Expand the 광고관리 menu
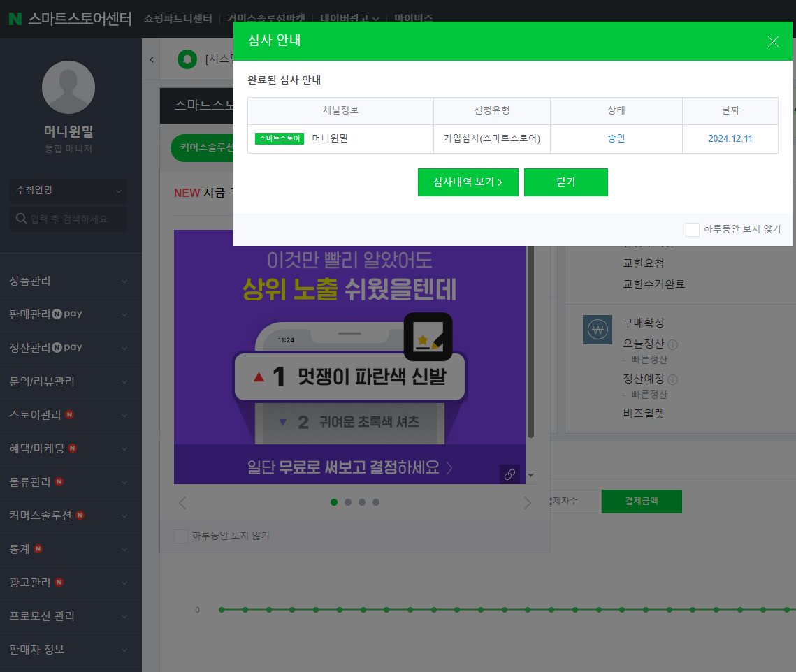Image resolution: width=796 pixels, height=672 pixels. coord(71,582)
